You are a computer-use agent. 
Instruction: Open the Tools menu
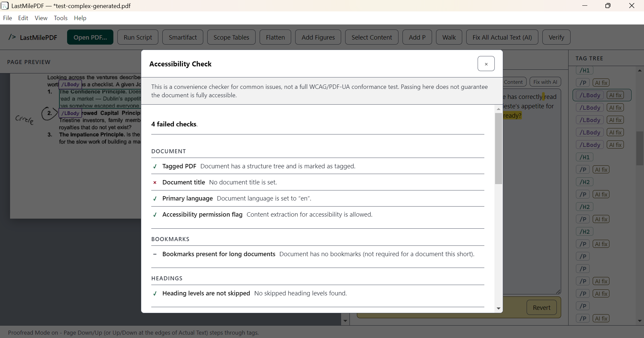pyautogui.click(x=61, y=18)
